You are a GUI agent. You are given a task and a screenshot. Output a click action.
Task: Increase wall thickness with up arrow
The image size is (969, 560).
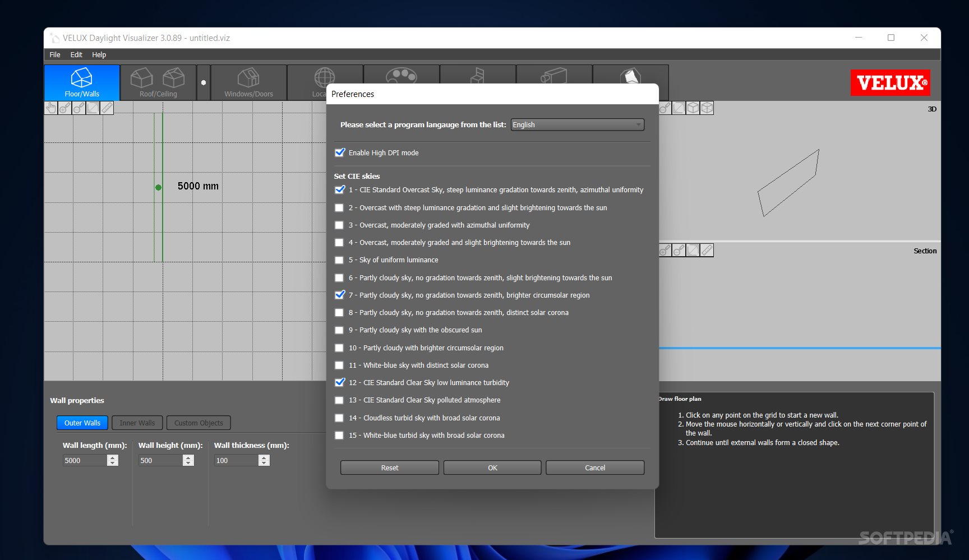(264, 457)
